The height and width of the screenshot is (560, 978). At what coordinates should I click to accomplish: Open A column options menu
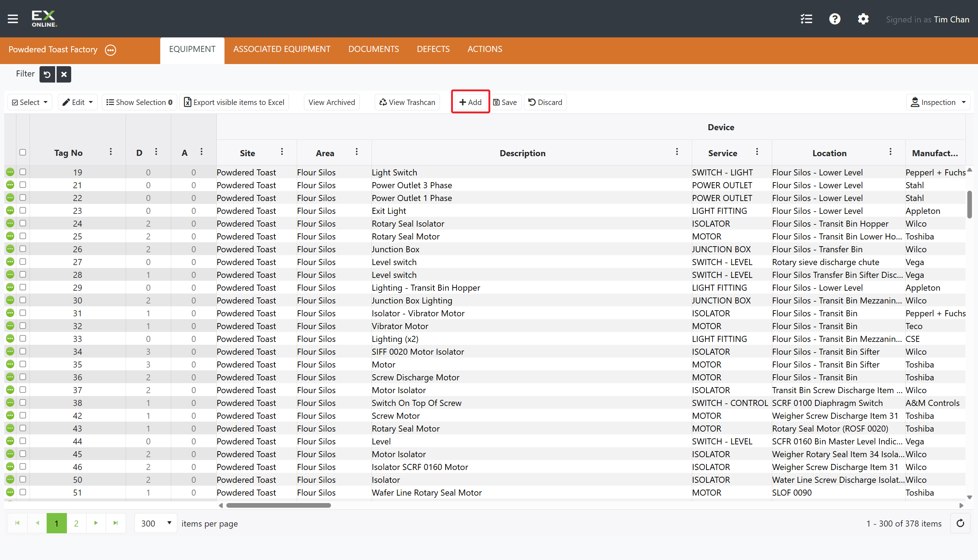pyautogui.click(x=201, y=152)
